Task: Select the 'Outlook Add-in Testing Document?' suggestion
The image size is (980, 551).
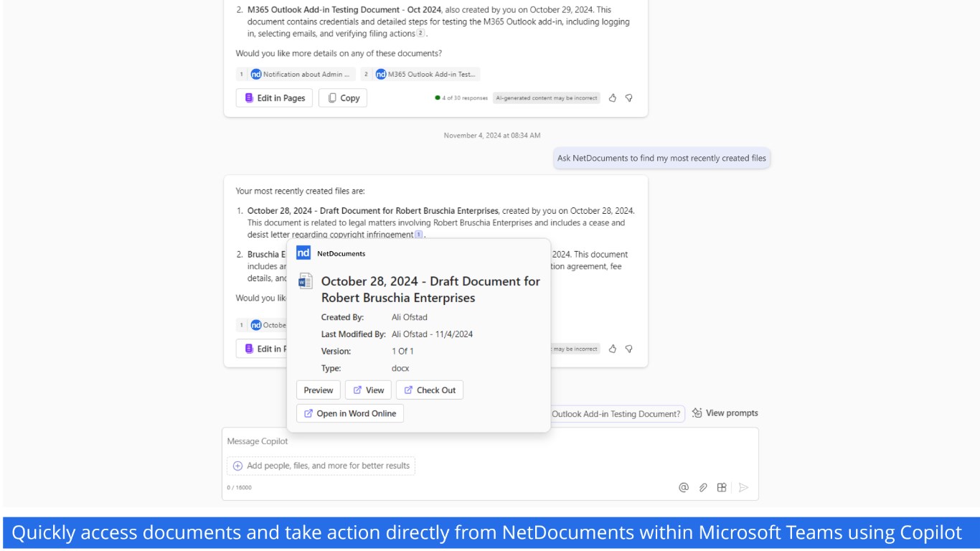Action: coord(617,414)
